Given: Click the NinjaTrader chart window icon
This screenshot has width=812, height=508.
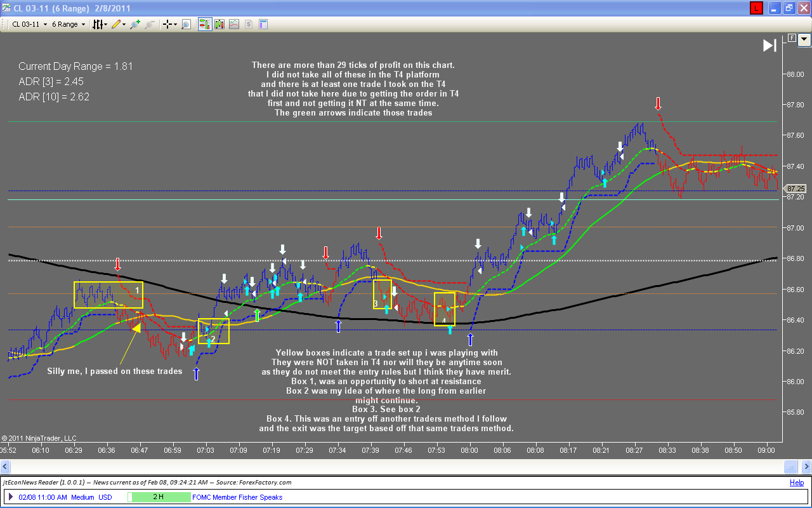Looking at the screenshot, I should click(x=6, y=8).
